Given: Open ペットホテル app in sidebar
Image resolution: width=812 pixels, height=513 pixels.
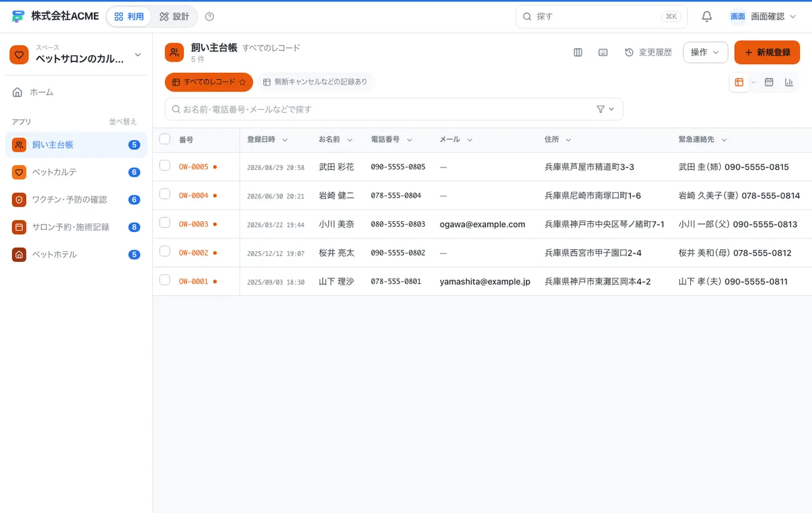Looking at the screenshot, I should 76,254.
